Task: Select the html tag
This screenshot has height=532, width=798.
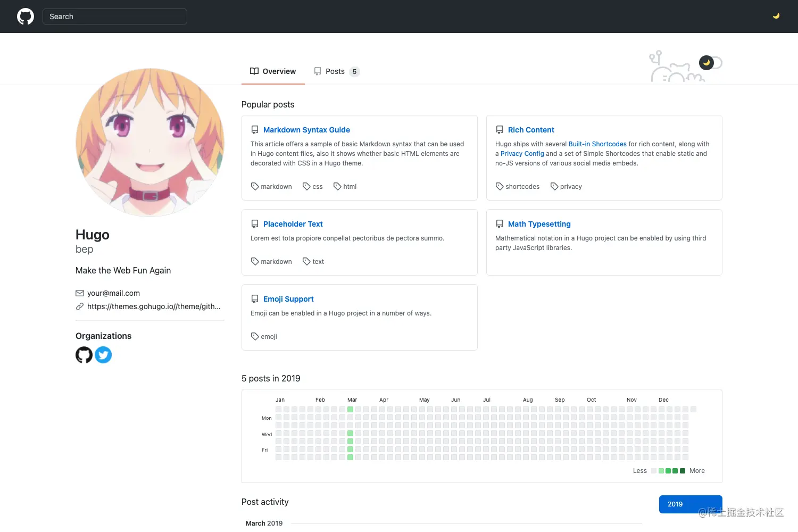Action: 345,187
